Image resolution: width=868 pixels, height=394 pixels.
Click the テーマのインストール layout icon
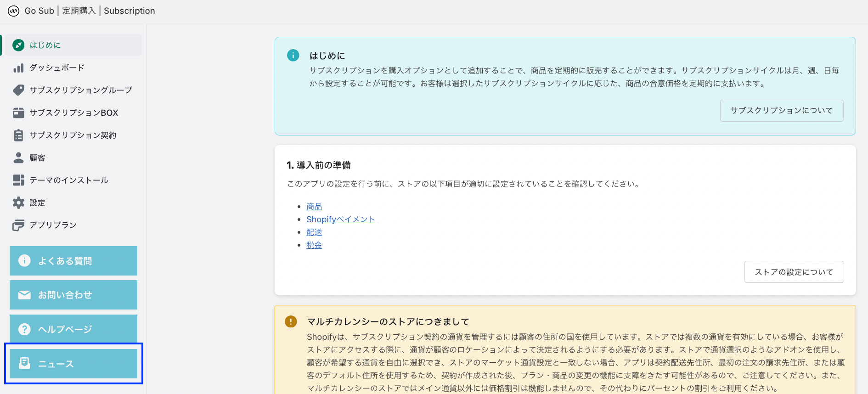18,180
